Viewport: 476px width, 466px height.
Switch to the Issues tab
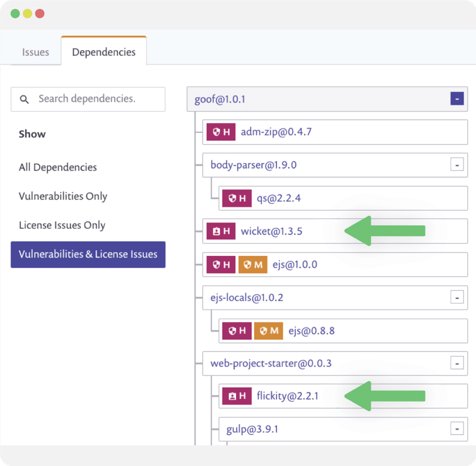pos(35,52)
